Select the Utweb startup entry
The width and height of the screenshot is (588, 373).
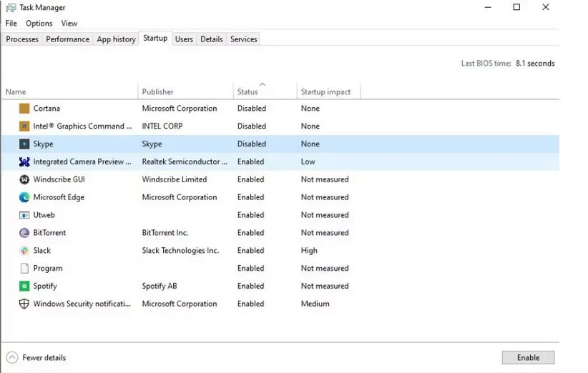click(x=44, y=215)
